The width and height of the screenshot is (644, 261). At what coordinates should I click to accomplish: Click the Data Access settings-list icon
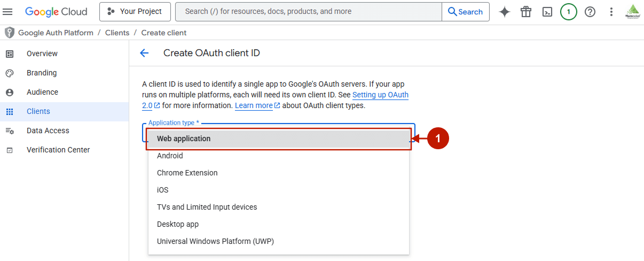[9, 130]
